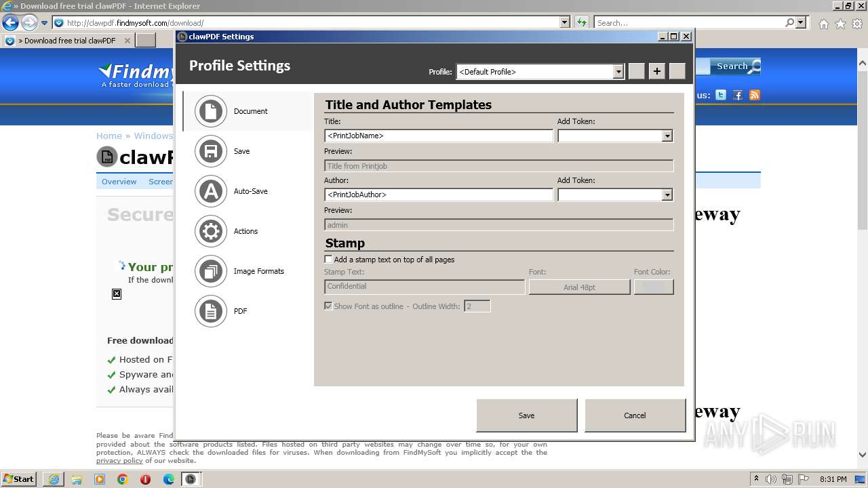
Task: Click the FindMySoft Search button
Action: point(736,66)
